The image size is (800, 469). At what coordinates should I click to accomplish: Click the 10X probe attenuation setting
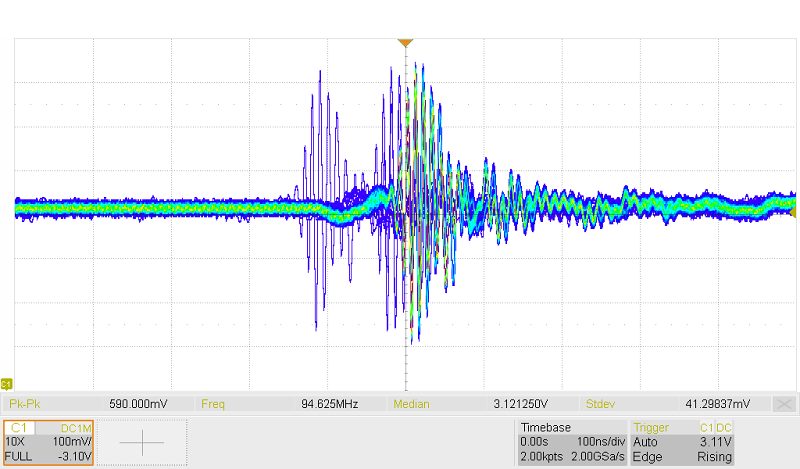point(16,441)
